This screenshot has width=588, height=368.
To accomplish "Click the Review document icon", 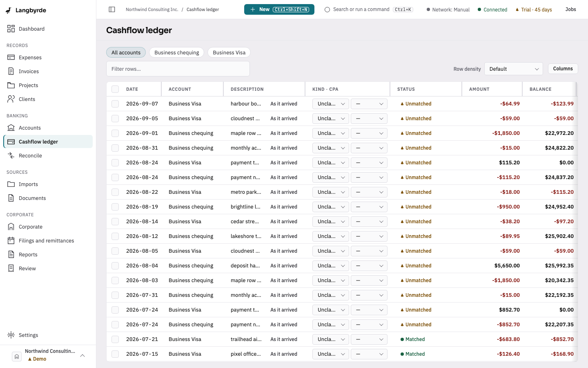I will (11, 268).
